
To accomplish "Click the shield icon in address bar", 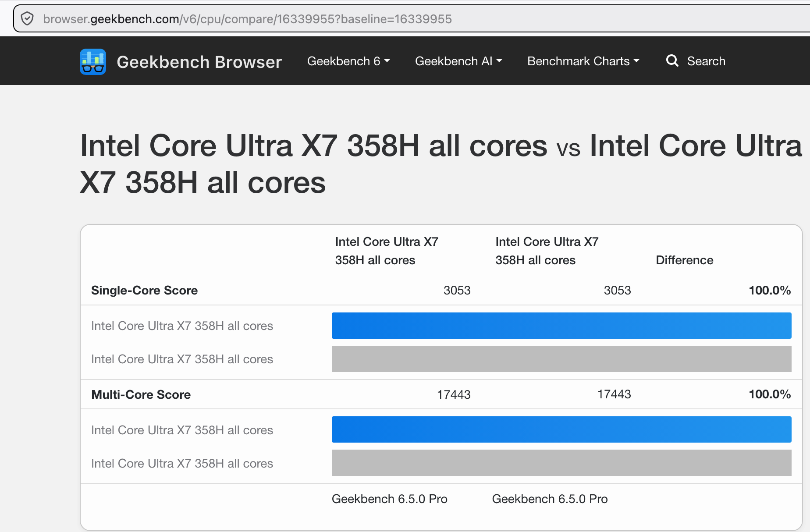I will click(x=27, y=19).
